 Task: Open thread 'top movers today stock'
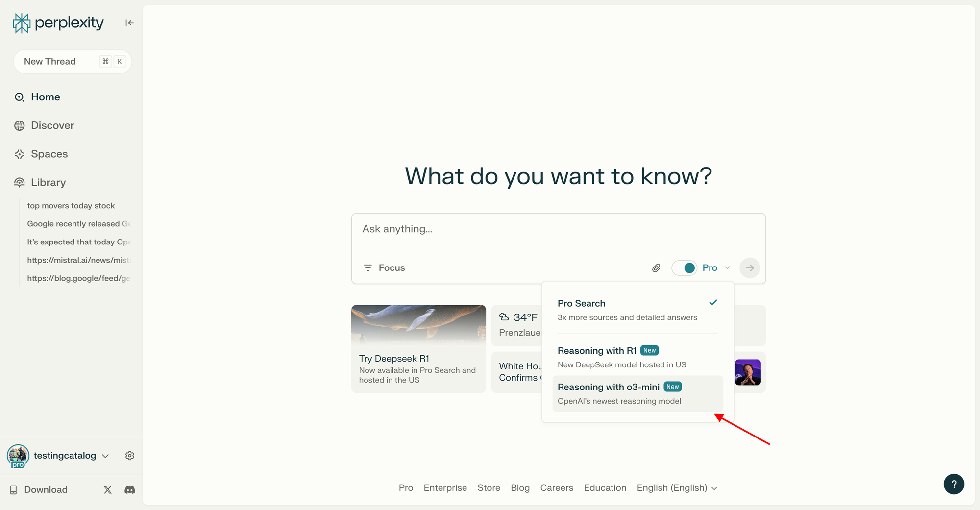coord(71,206)
